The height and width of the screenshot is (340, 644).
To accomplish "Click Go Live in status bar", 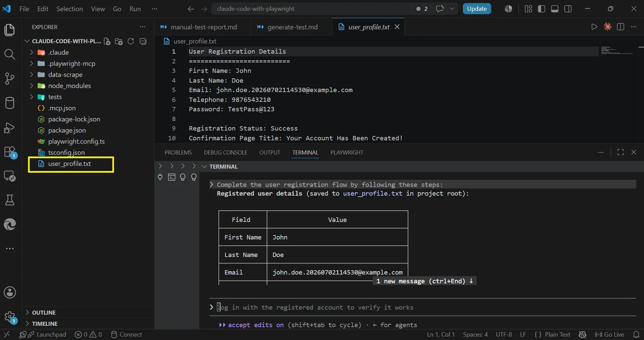I will tap(609, 334).
